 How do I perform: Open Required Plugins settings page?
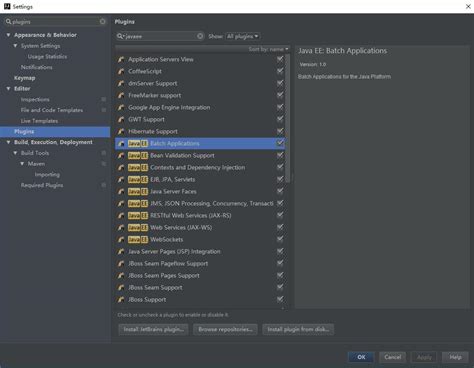pos(42,185)
